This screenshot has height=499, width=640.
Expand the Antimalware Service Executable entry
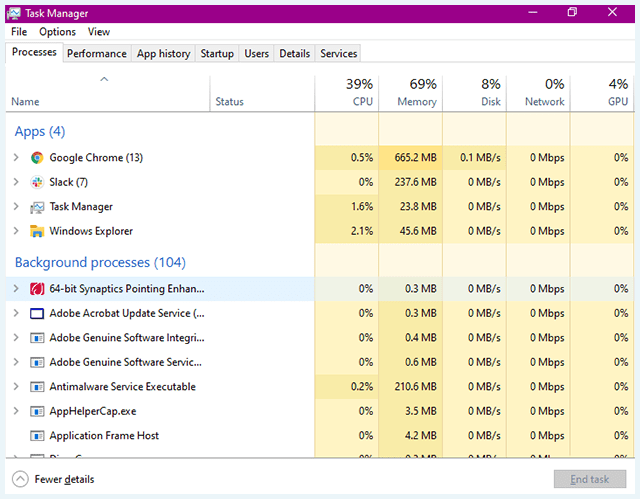tap(16, 386)
